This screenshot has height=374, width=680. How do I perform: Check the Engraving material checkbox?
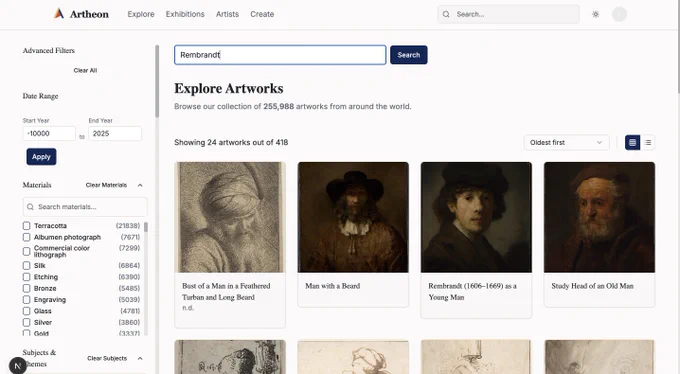(26, 300)
